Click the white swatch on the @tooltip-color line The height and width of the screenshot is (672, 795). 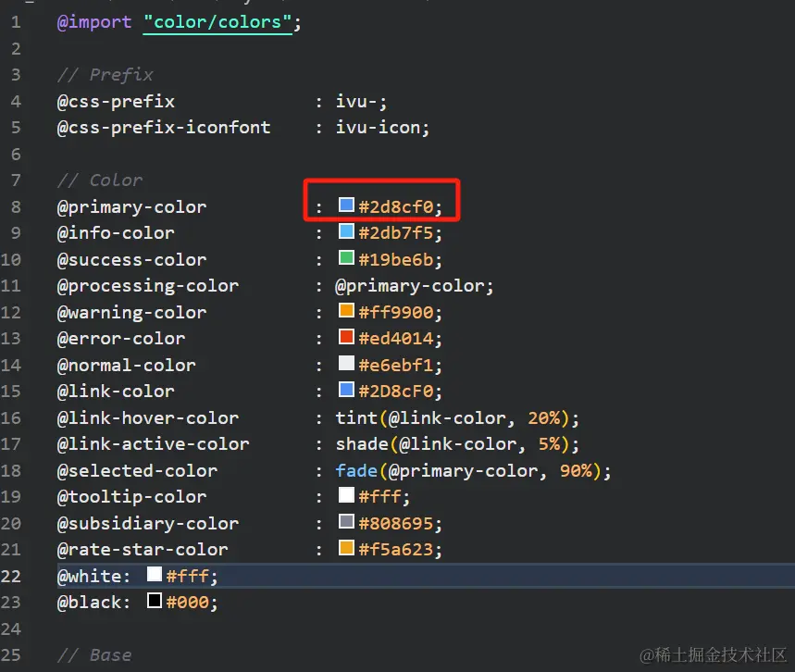point(346,495)
